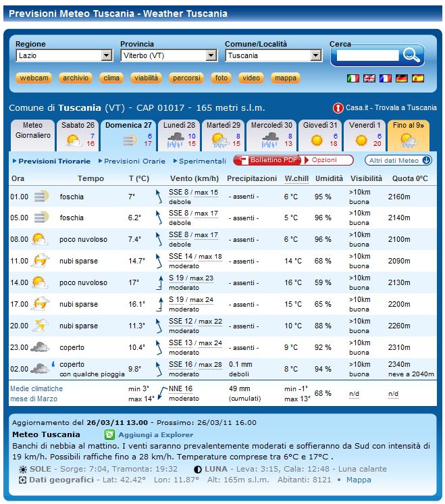Switch to the Sabato 26 tab
Screen dimensions: 445x504
(78, 135)
